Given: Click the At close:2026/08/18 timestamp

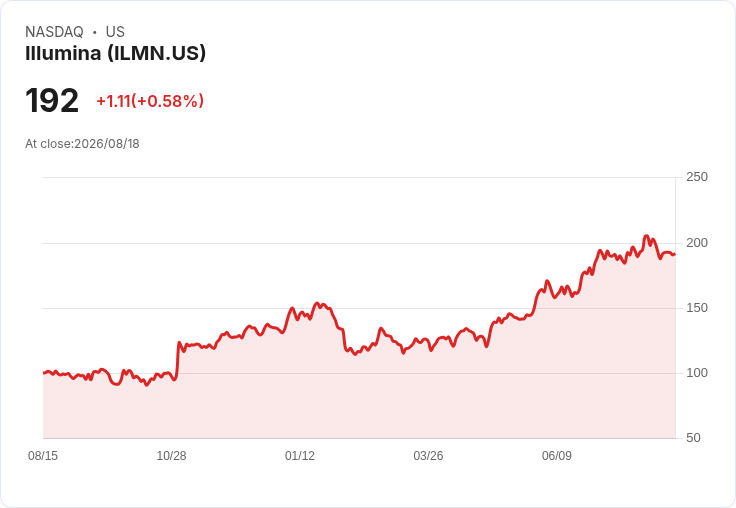Looking at the screenshot, I should (82, 144).
